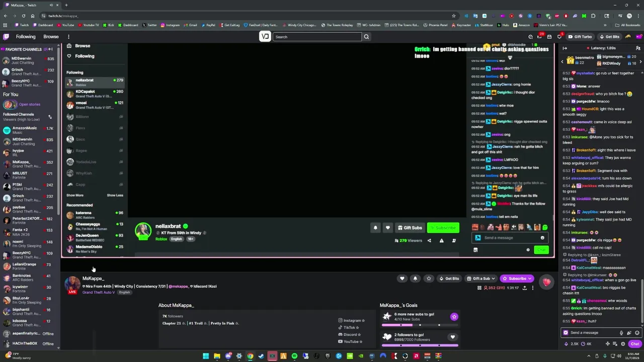Select MRLUST Fortnite channel in sidebar
Viewport: 644px width, 362px height.
click(x=28, y=175)
